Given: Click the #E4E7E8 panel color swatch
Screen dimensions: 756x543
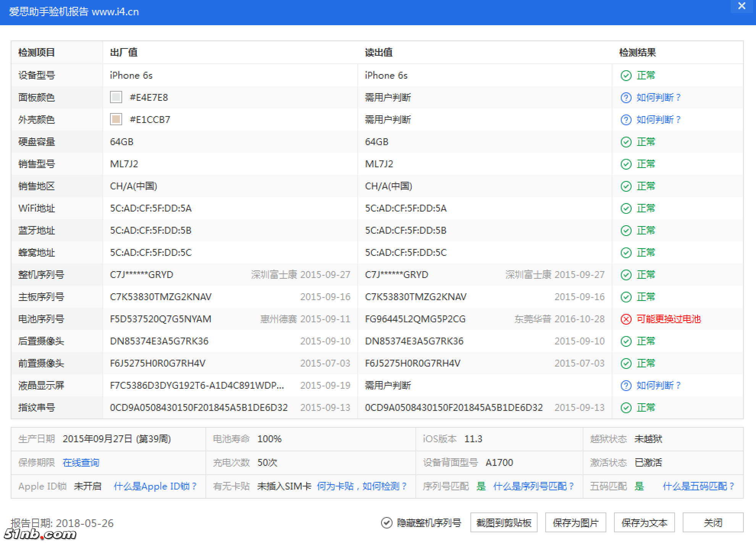Looking at the screenshot, I should 115,97.
